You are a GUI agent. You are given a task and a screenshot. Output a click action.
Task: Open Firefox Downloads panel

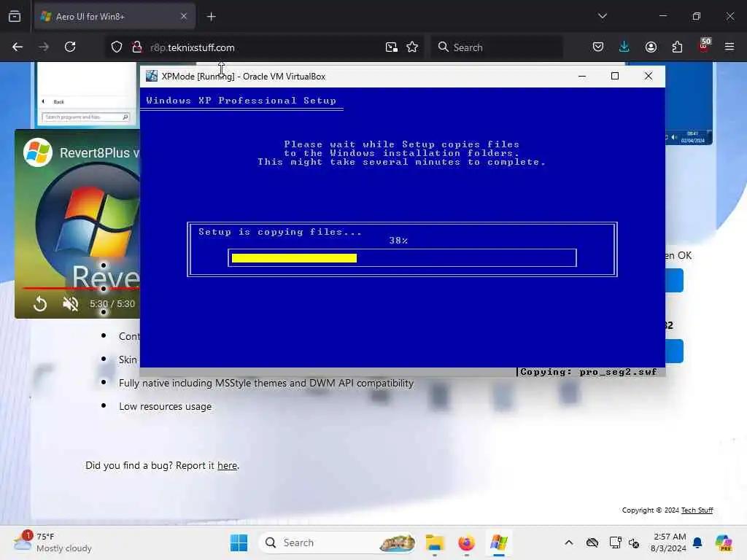click(624, 47)
